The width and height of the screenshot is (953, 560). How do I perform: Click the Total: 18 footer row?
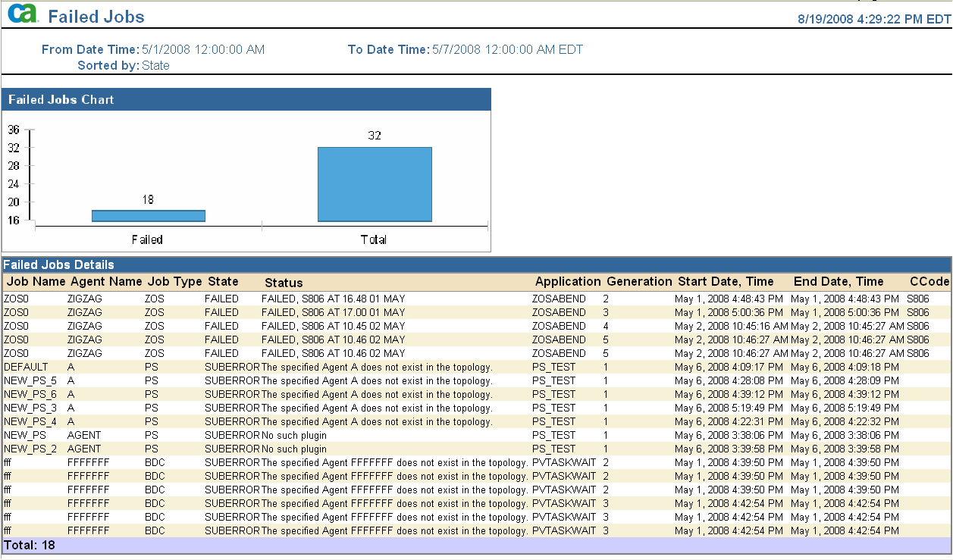tap(30, 545)
